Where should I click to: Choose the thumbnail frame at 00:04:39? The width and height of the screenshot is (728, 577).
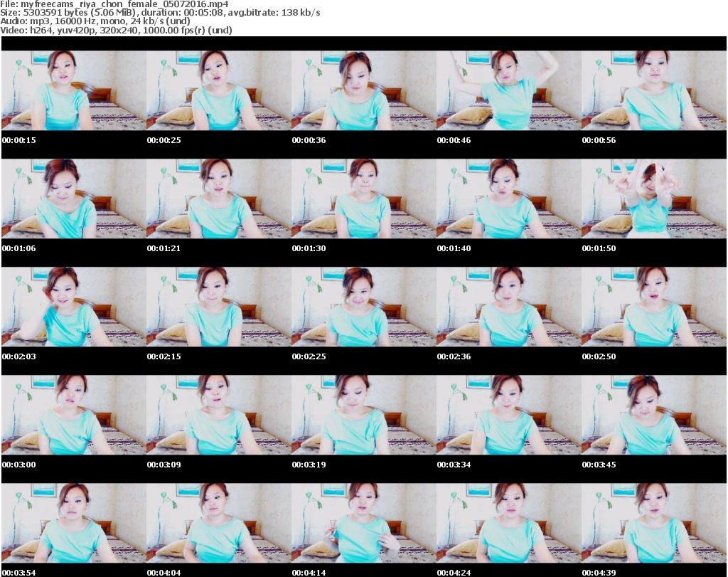pos(654,523)
